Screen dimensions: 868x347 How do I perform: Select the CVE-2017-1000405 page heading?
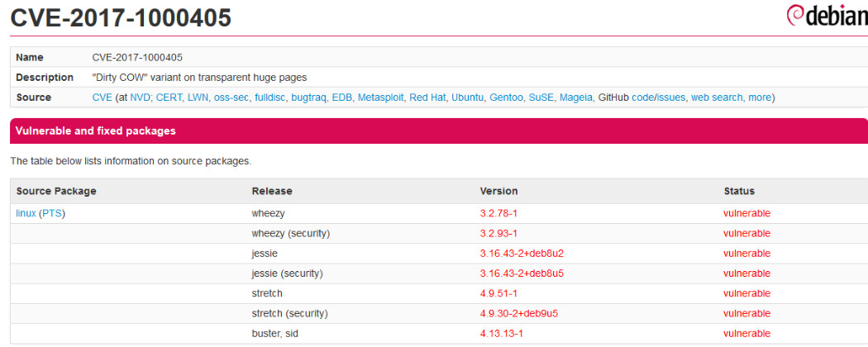121,18
